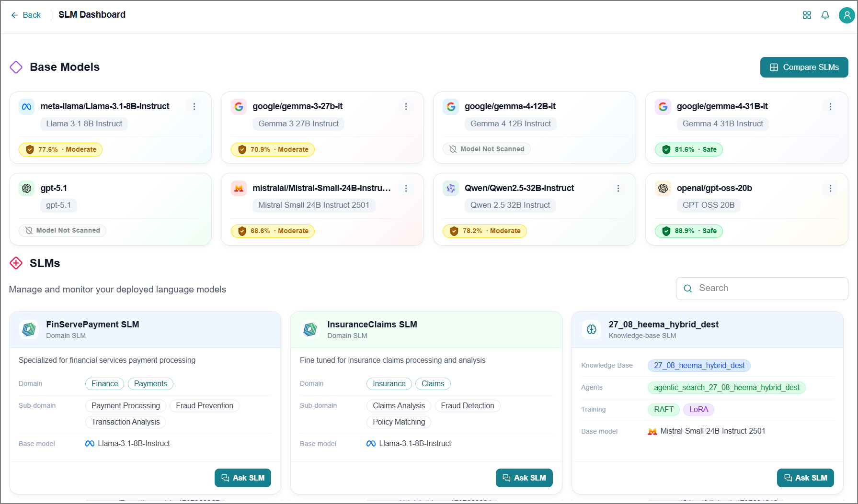Click Google logo on gemma-4-12B-it card
Viewport: 858px width, 504px height.
click(451, 107)
